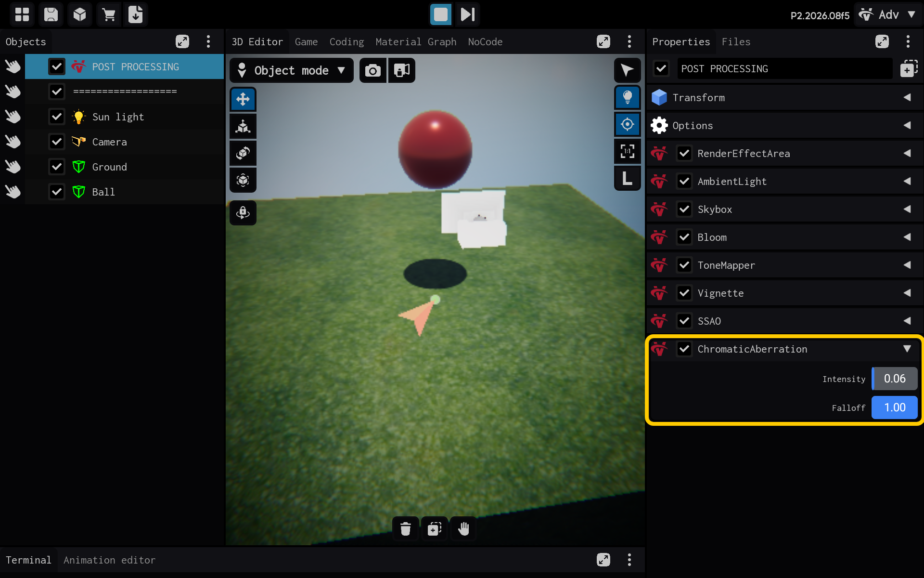Open the Adv mode dropdown
The width and height of the screenshot is (924, 578).
coord(888,14)
